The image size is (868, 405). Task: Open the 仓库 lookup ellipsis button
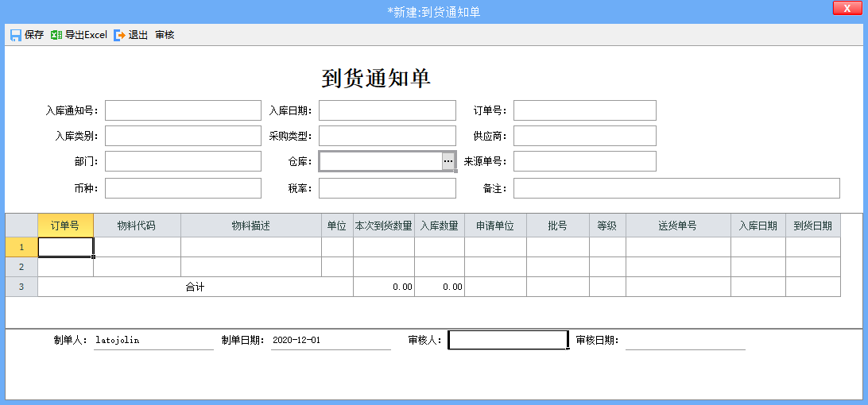click(448, 161)
